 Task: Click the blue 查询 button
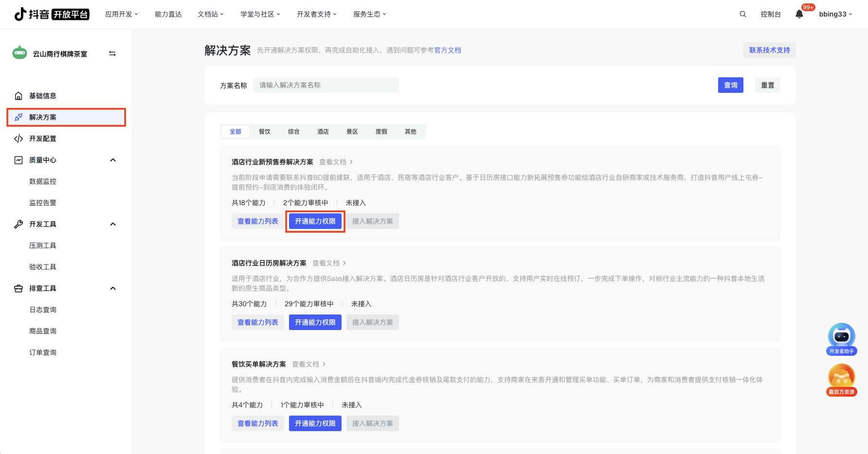click(x=730, y=85)
